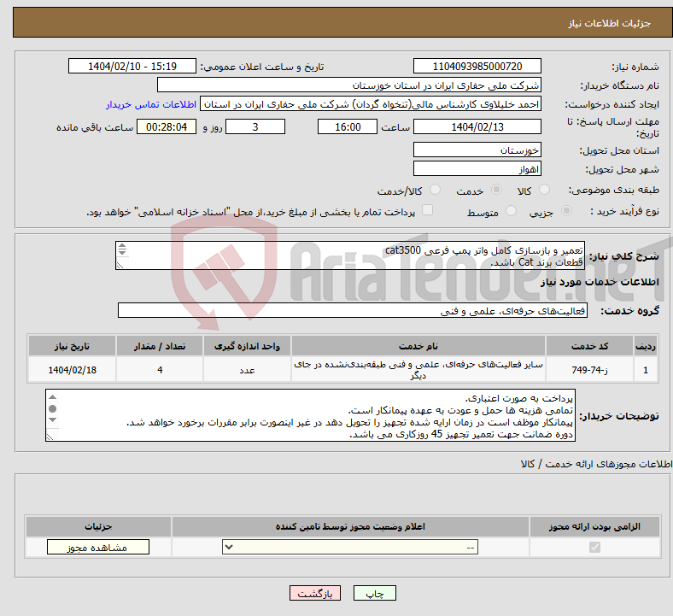
Task: Open the مشاهده مجوز button
Action: (x=98, y=548)
